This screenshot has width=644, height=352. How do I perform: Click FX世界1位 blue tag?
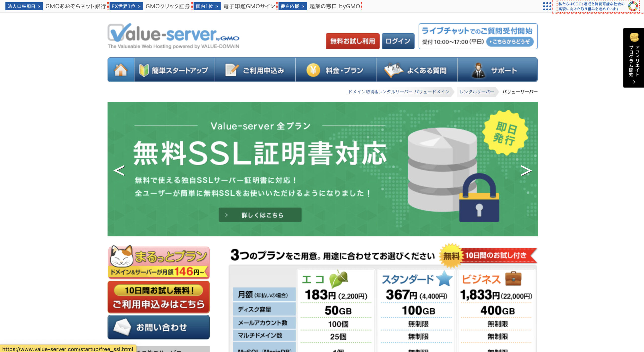(126, 6)
